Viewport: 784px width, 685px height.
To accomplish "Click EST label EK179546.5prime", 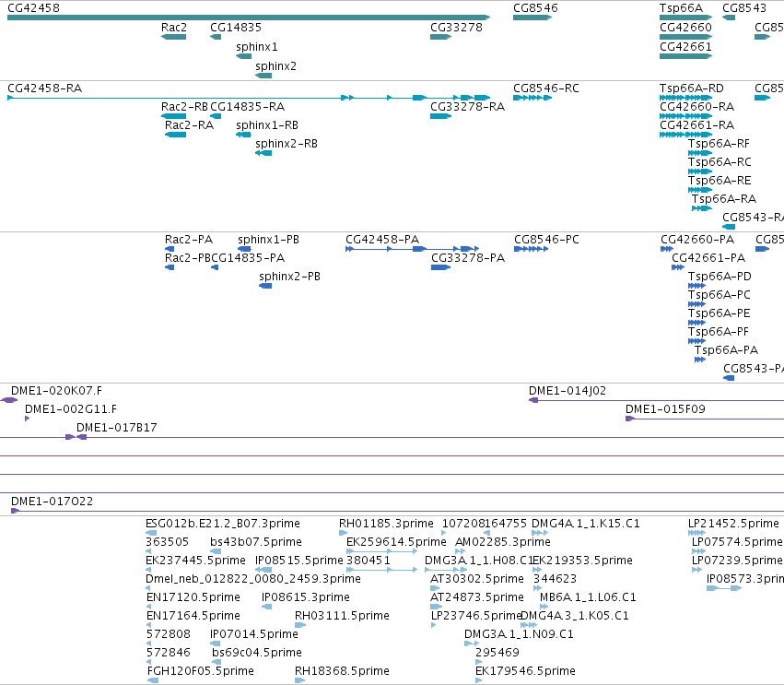I will 525,671.
